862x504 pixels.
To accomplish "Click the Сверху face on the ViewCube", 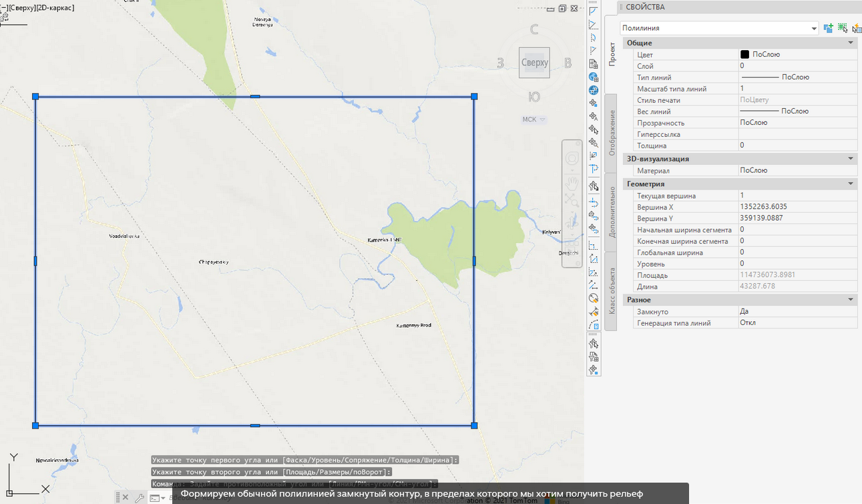I will click(x=534, y=63).
